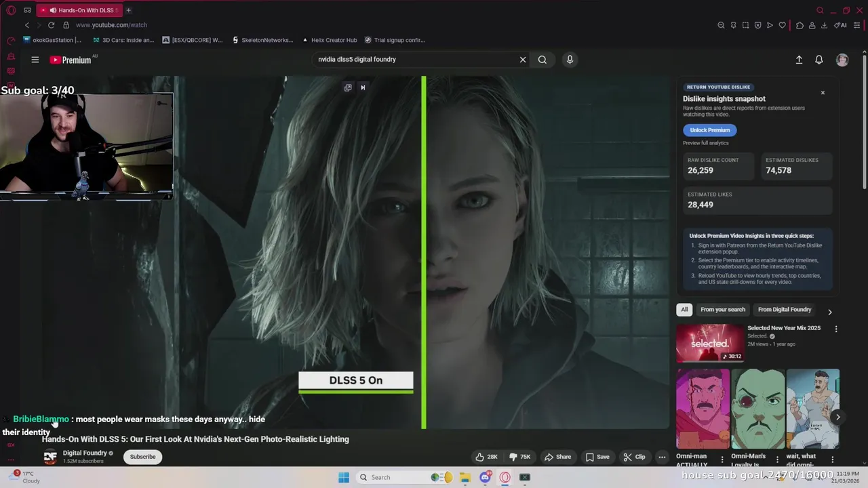868x488 pixels.
Task: Open Digital Foundry channel name
Action: click(x=85, y=453)
